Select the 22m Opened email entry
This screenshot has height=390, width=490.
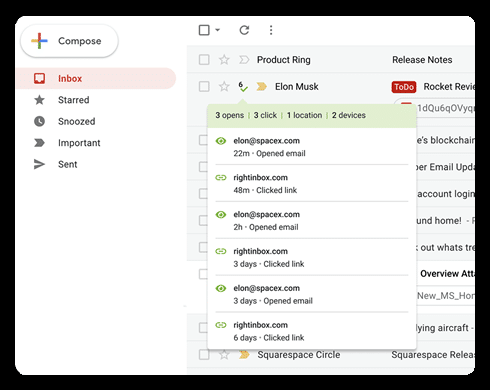tap(312, 147)
